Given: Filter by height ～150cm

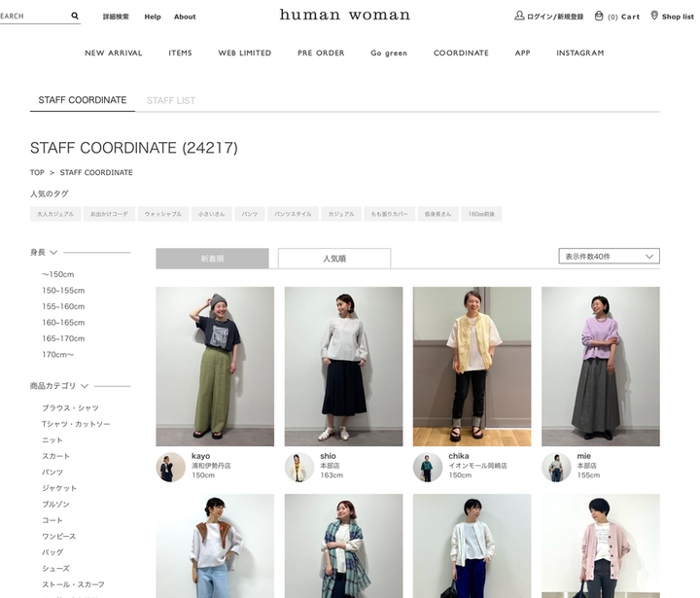Looking at the screenshot, I should coord(58,274).
